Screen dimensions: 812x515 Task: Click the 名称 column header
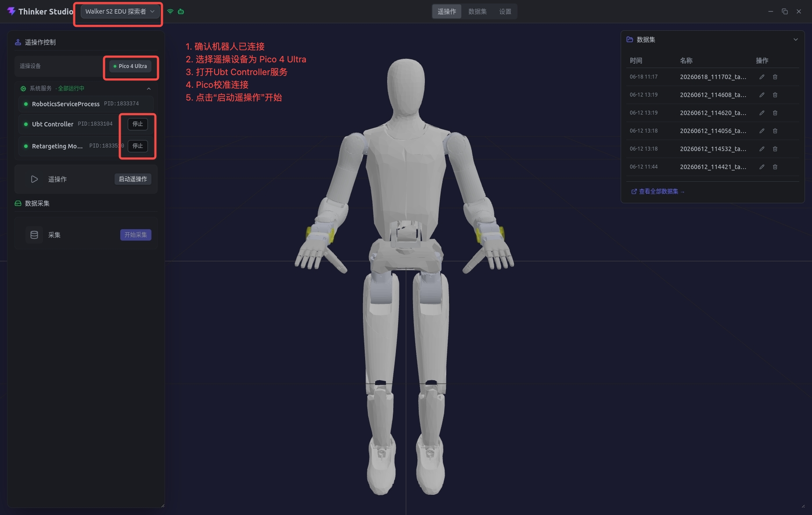pos(686,61)
